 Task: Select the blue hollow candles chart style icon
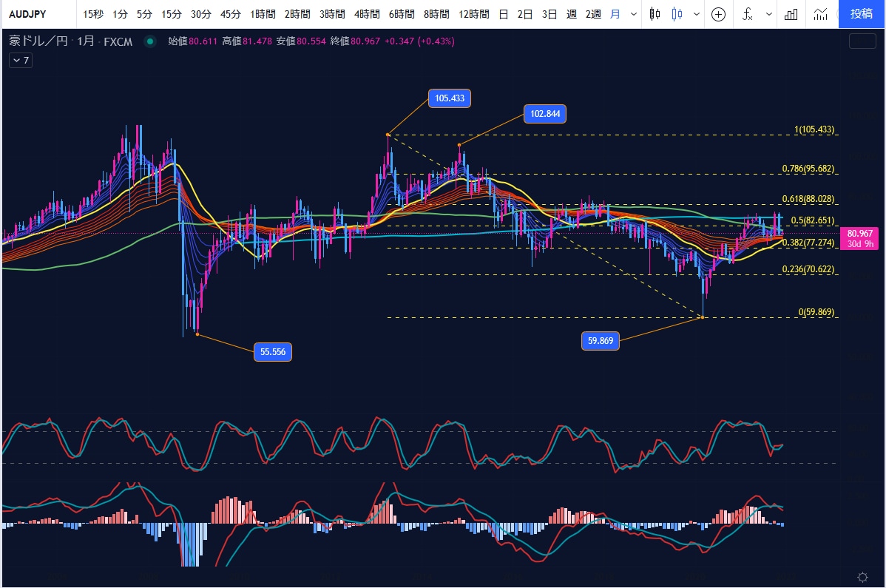pyautogui.click(x=677, y=14)
